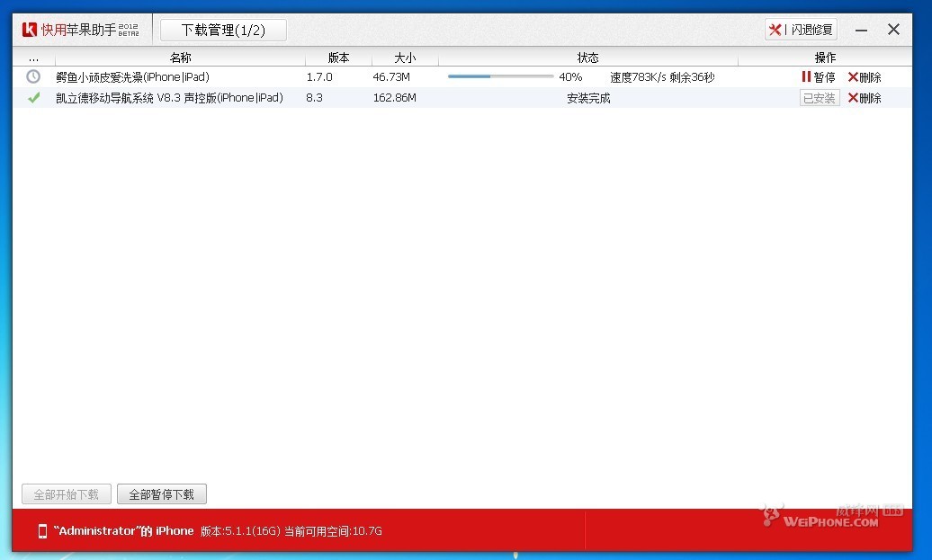Click version value 8.3

(315, 98)
